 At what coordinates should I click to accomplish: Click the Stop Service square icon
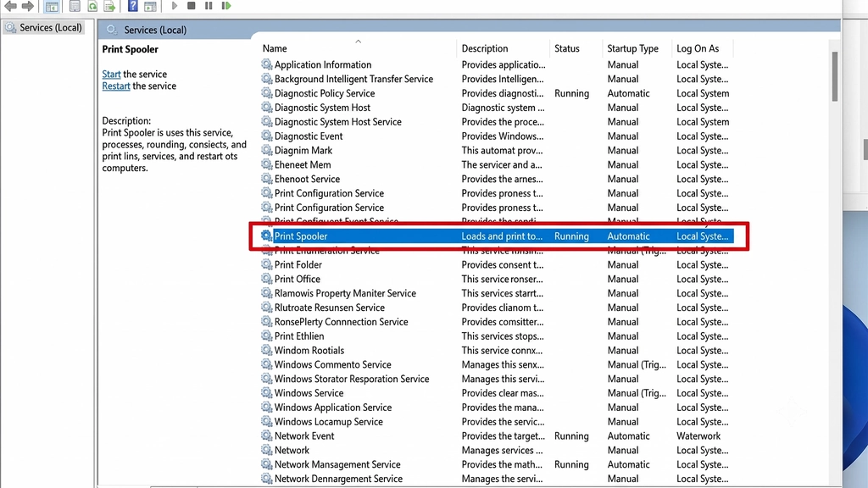[191, 6]
